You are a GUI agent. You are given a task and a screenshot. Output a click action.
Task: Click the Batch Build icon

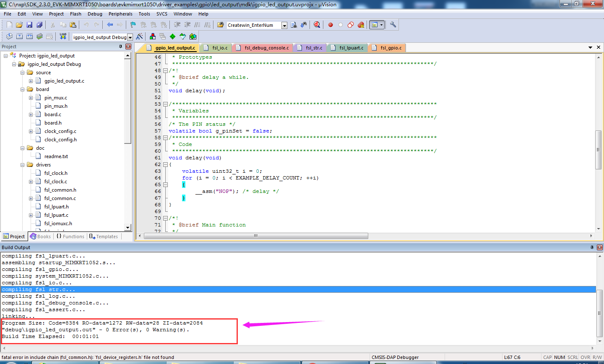39,37
